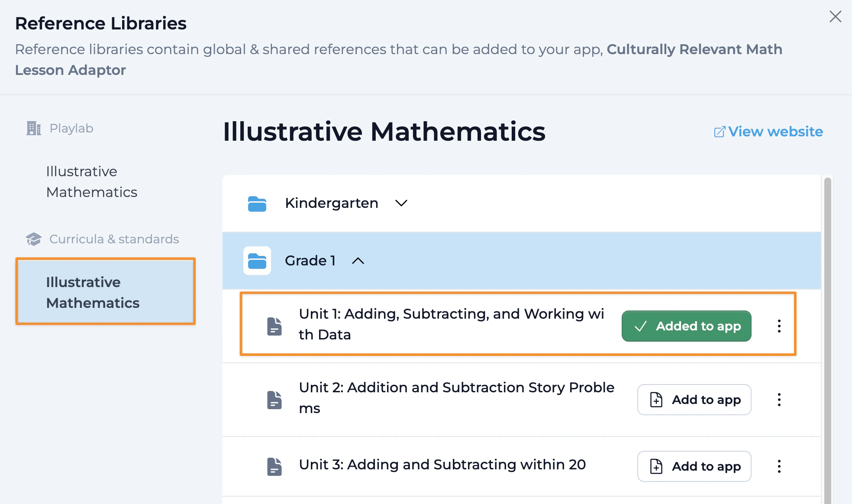
Task: Add Unit 2 to the app
Action: [694, 400]
